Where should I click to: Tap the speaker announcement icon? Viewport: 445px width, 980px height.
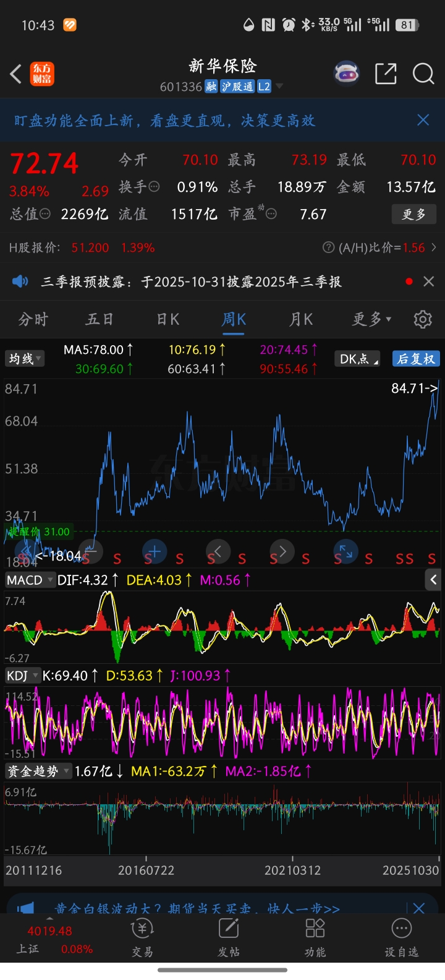pyautogui.click(x=20, y=282)
